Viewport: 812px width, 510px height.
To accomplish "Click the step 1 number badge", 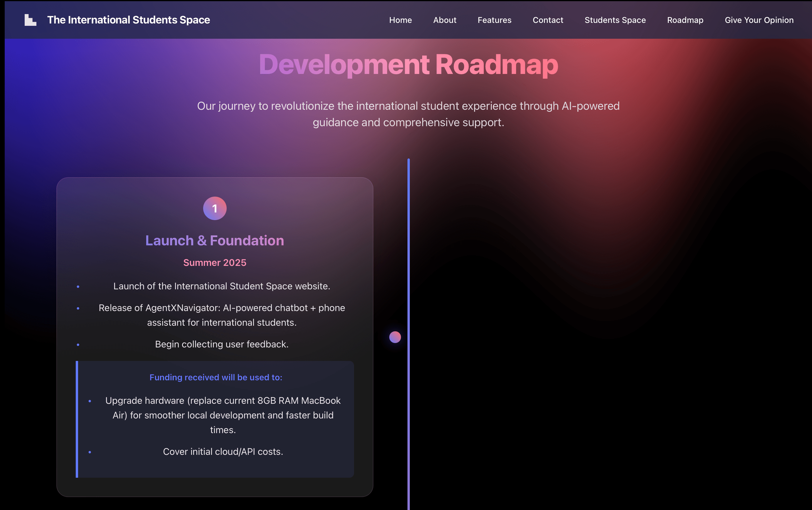I will click(x=215, y=208).
